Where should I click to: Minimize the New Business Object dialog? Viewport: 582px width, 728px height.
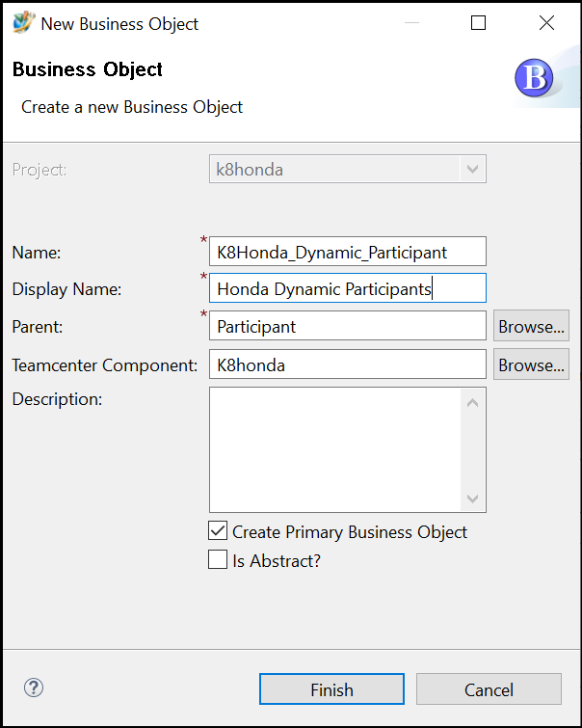410,23
